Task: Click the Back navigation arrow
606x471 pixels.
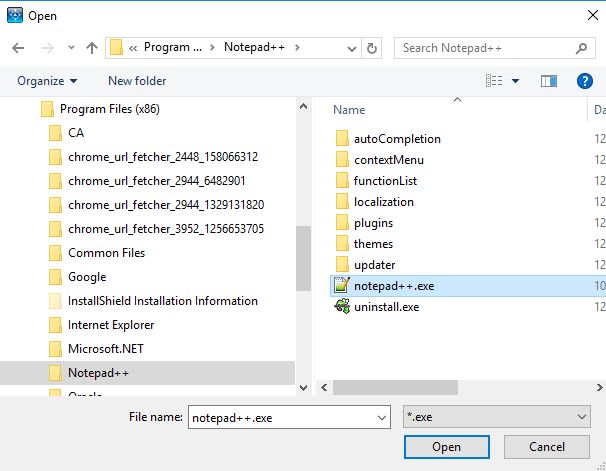Action: point(18,48)
